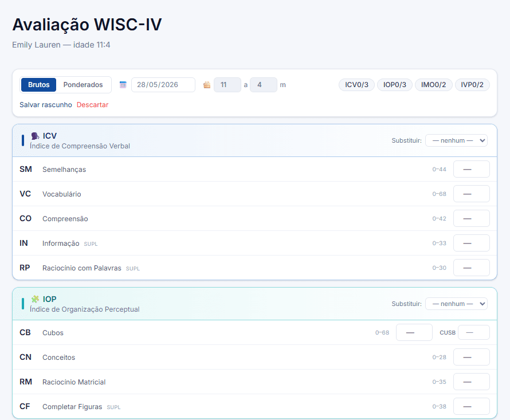
Task: Click the 0–68 range hint for Cubos
Action: click(x=382, y=333)
